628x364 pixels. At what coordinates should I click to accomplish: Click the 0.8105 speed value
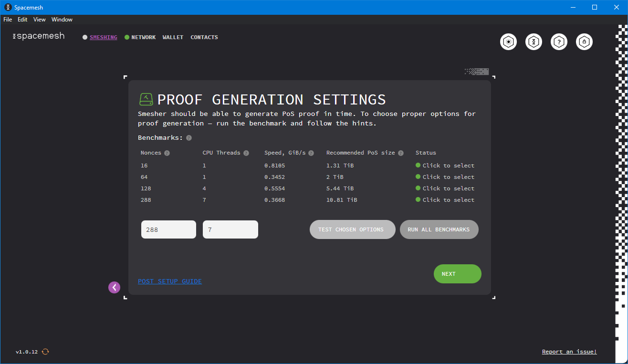pos(275,166)
